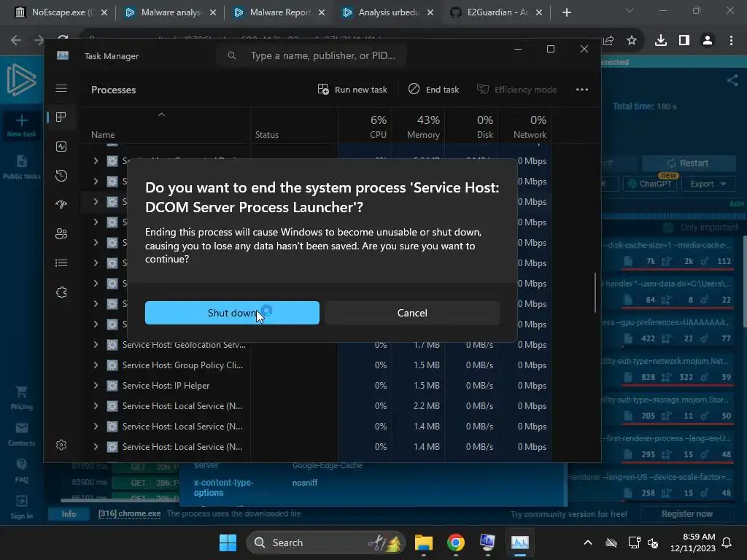Click share icon on ANY.RUN page
The width and height of the screenshot is (747, 560).
[732, 80]
